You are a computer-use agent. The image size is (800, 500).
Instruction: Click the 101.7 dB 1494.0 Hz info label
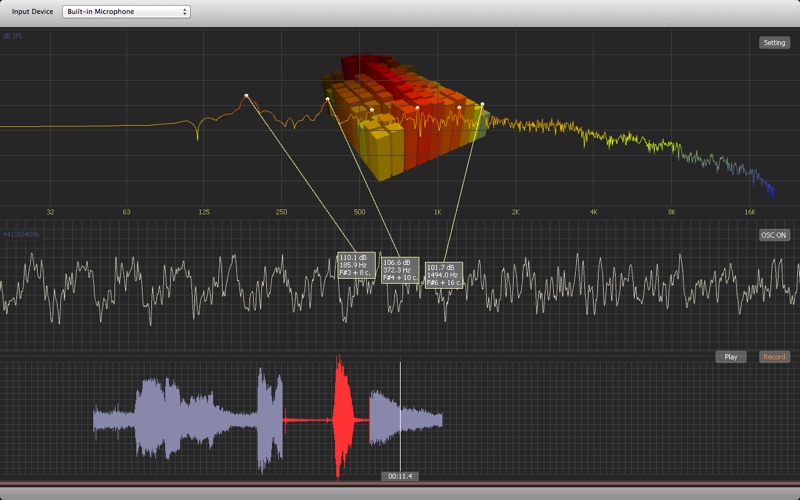click(x=443, y=275)
